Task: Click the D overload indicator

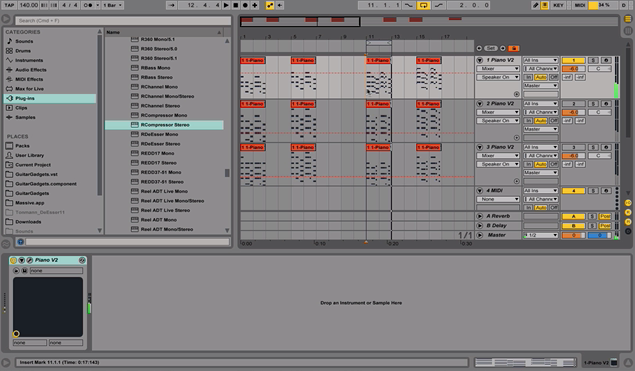Action: point(624,5)
